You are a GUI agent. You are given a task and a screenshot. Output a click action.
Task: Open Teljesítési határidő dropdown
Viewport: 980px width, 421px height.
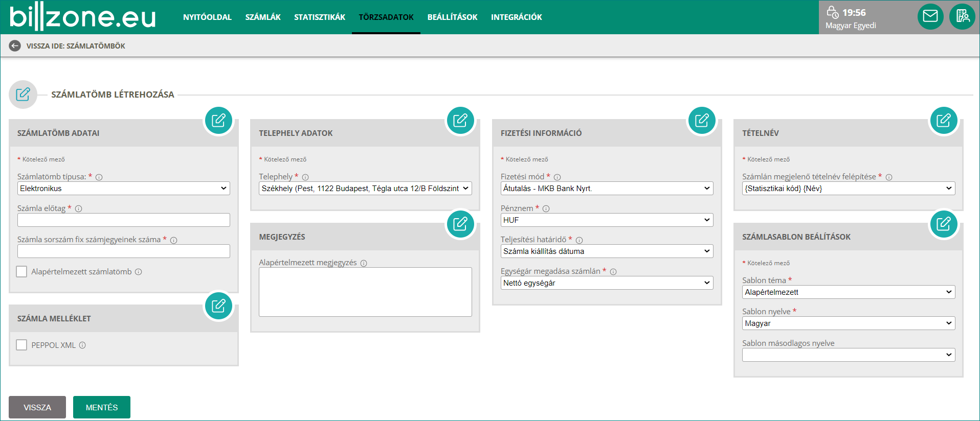tap(607, 251)
